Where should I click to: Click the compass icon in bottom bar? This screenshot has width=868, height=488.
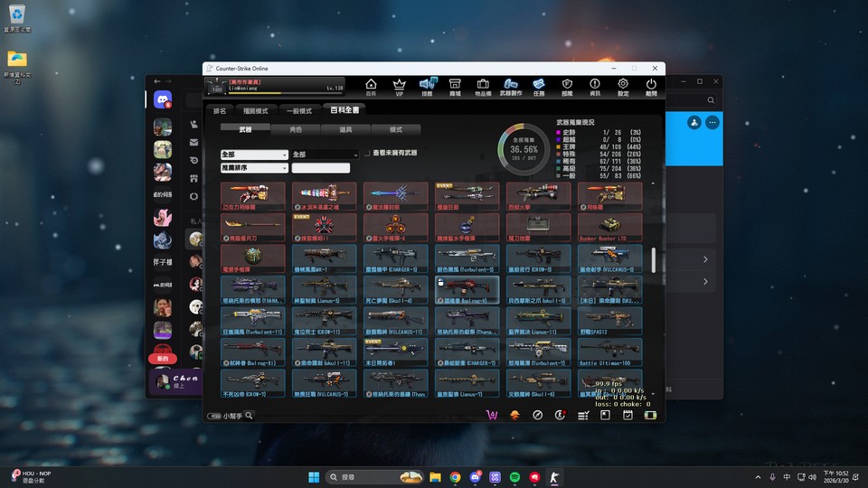pyautogui.click(x=537, y=415)
